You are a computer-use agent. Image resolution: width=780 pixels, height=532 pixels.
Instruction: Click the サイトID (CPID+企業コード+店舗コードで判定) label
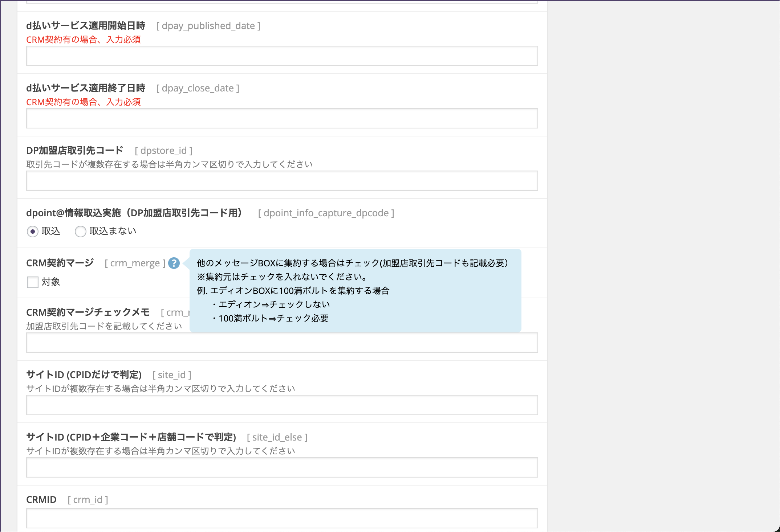pyautogui.click(x=131, y=437)
